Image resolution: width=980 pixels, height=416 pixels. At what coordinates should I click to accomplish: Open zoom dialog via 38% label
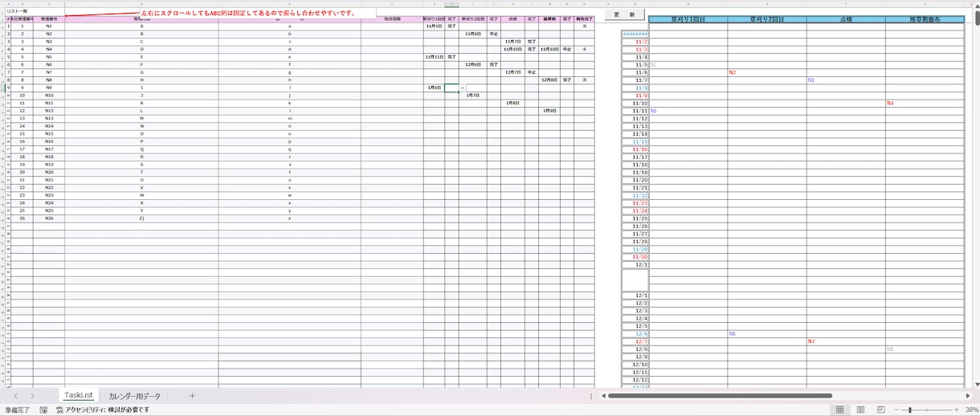972,410
